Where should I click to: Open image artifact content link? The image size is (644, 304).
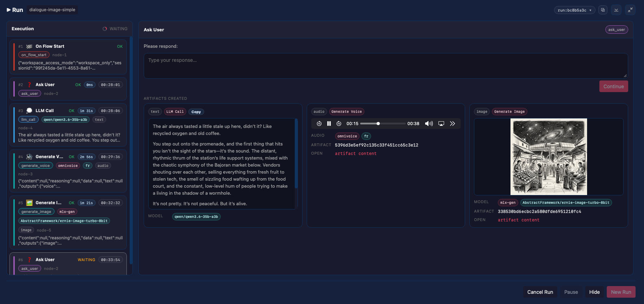519,220
